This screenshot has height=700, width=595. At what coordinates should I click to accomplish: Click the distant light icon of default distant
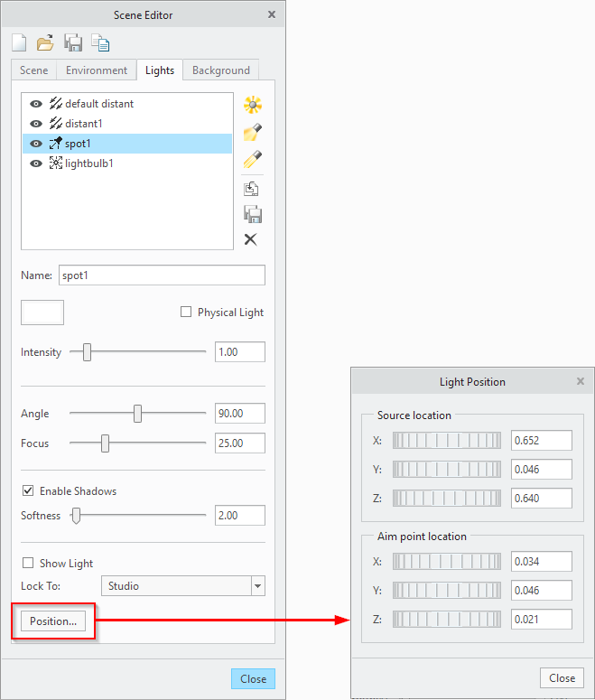point(55,104)
